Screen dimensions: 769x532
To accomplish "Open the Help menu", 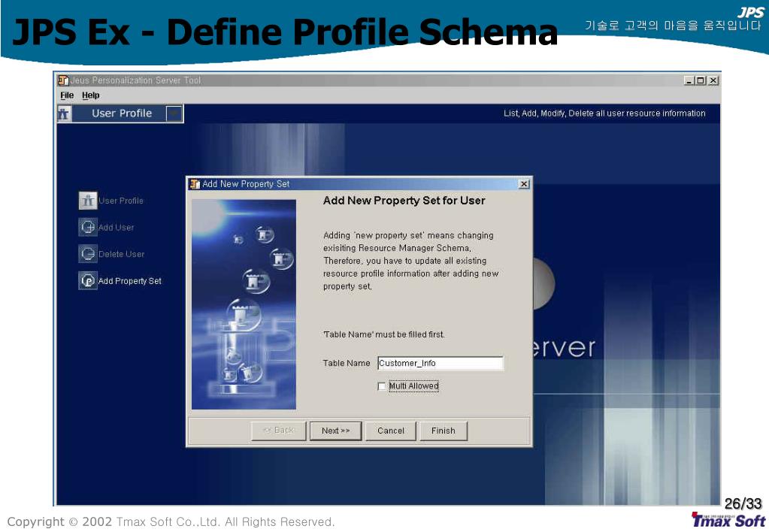I will (x=91, y=95).
